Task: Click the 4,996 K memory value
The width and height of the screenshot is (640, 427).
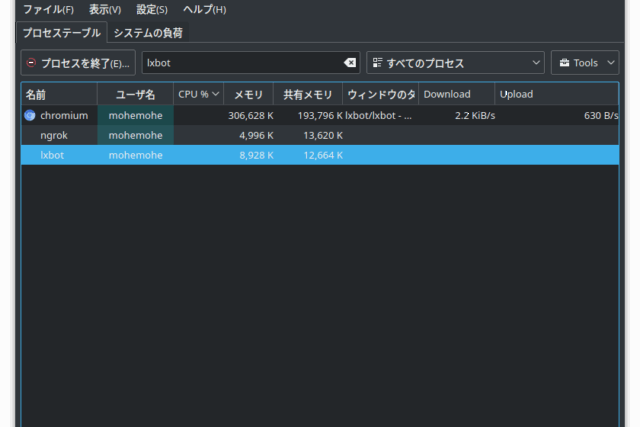Action: [x=256, y=135]
